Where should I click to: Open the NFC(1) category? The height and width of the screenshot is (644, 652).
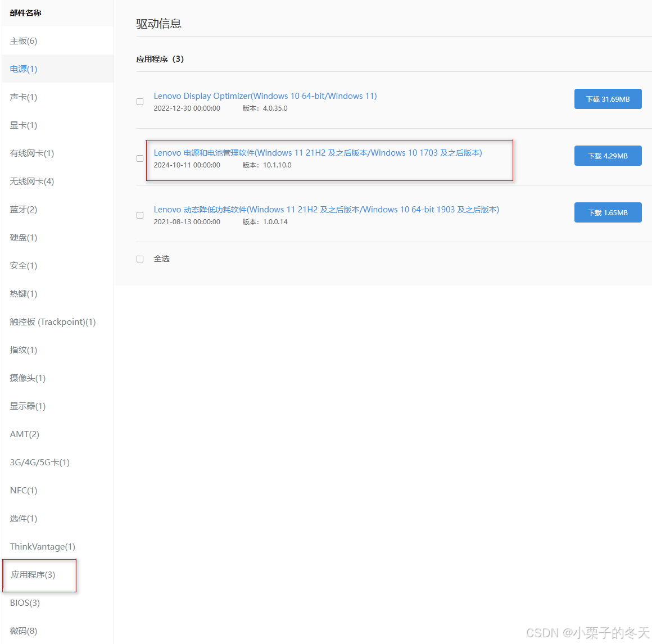23,490
